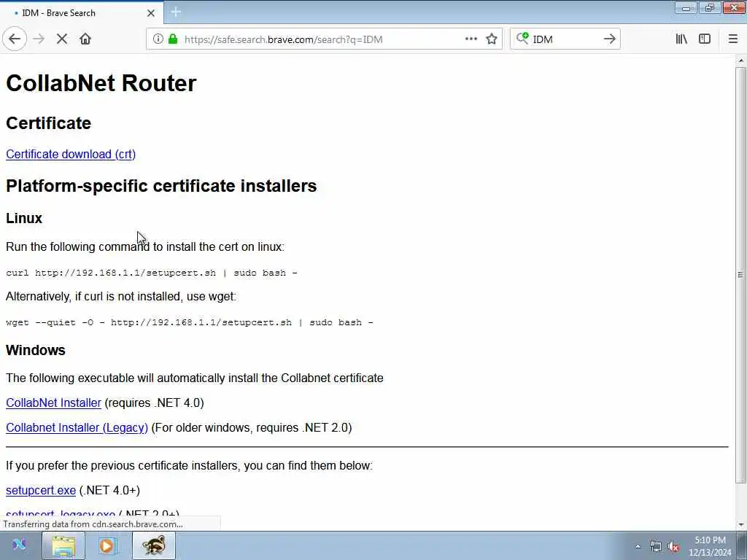Bookmark this page with the star
747x560 pixels.
pos(492,39)
